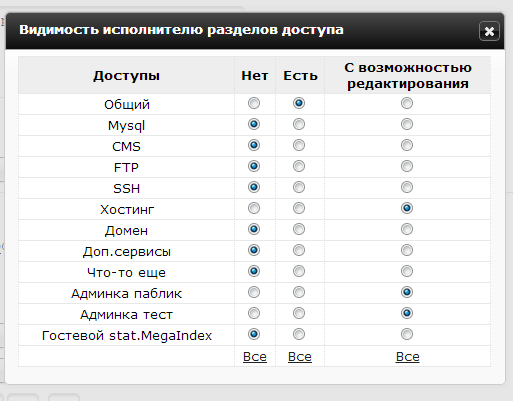The image size is (513, 401).
Task: Enable editing access for Доп.сервисы
Action: (407, 250)
